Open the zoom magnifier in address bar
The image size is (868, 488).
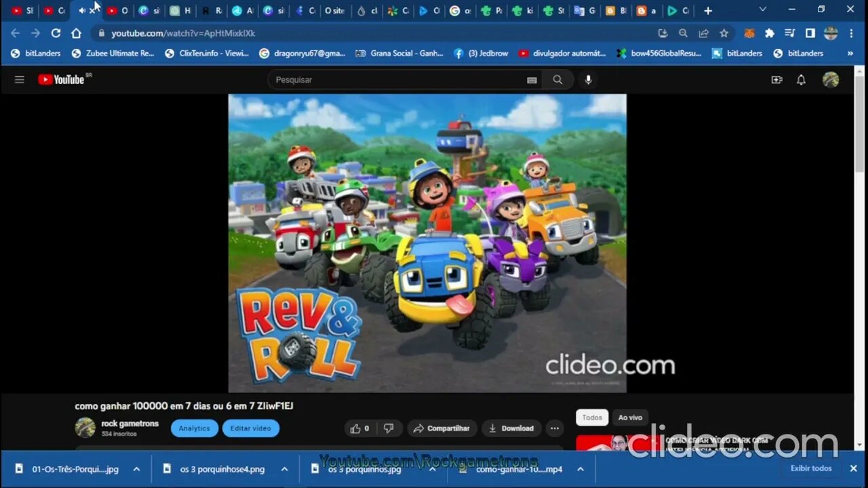coord(683,33)
